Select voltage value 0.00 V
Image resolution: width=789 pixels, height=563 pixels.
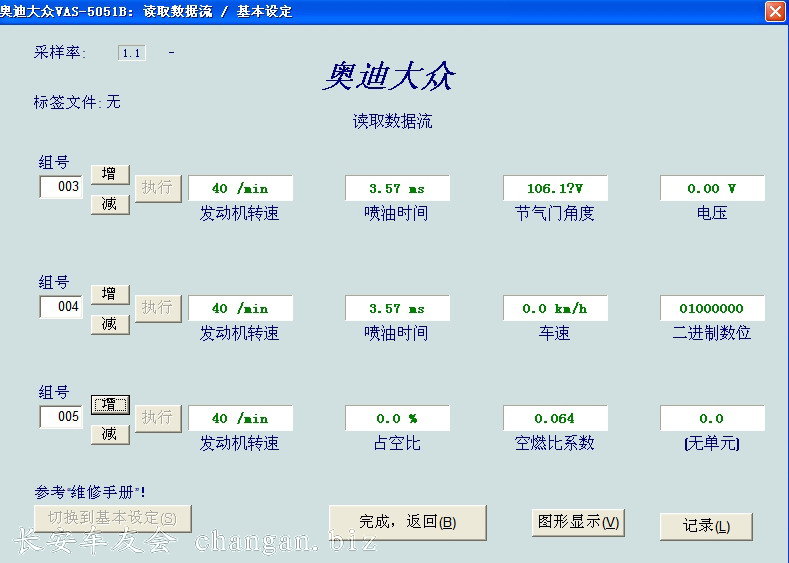(712, 188)
